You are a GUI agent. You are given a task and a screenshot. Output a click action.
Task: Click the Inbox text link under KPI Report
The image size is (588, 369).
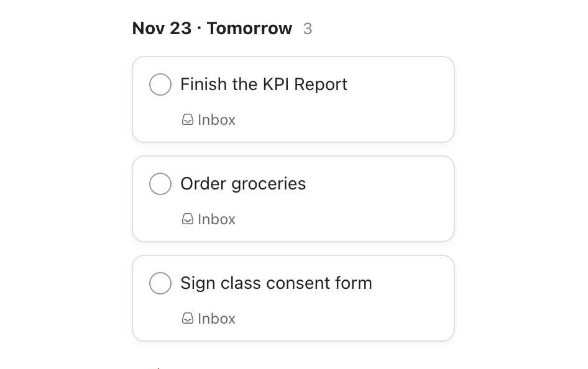(216, 119)
